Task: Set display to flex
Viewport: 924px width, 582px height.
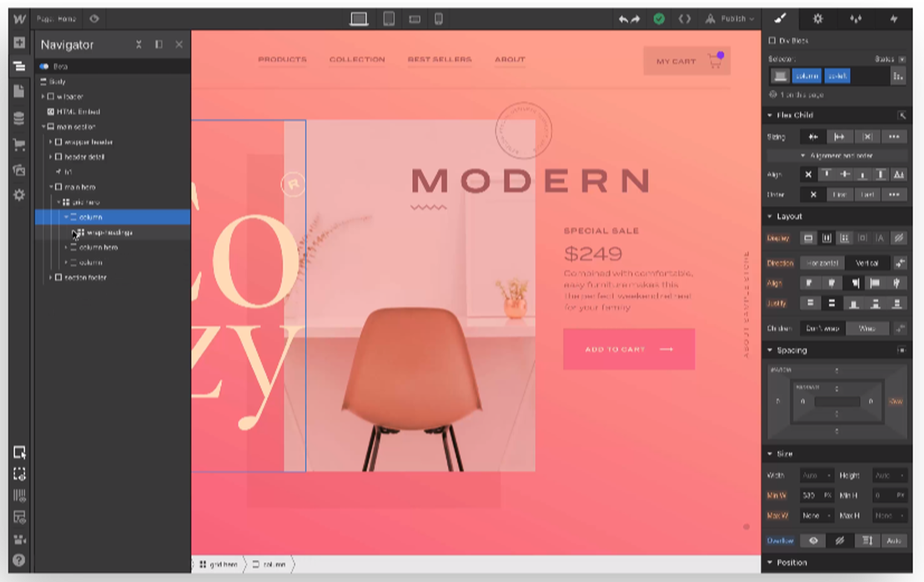Action: tap(826, 238)
